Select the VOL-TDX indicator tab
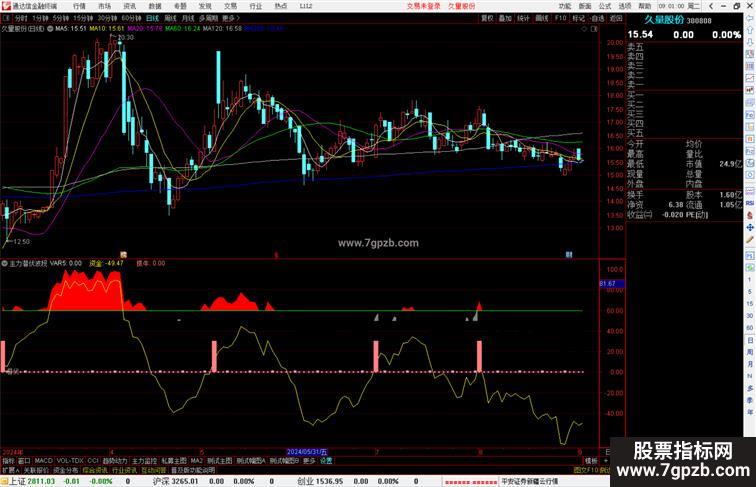Screen dimensions: 756x487 click(70, 461)
